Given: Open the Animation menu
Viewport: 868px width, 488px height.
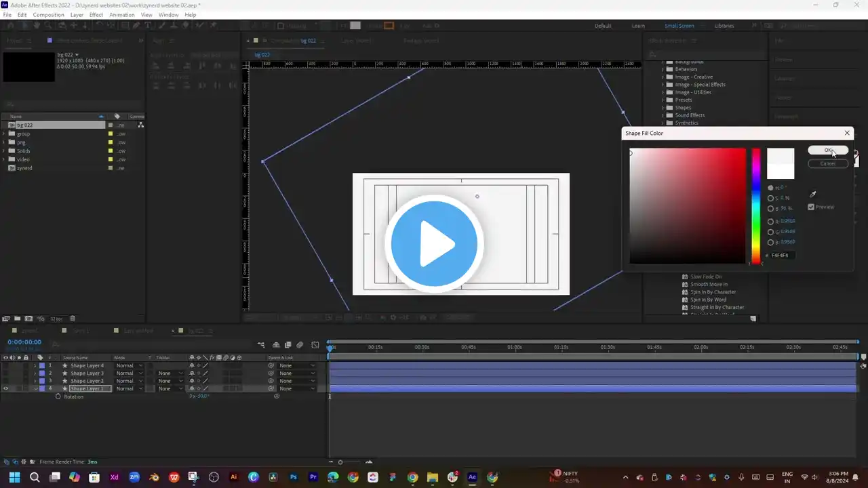Looking at the screenshot, I should pyautogui.click(x=122, y=15).
